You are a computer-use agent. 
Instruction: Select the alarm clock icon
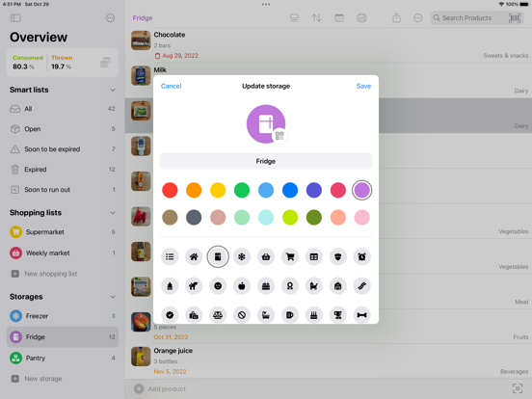tap(362, 256)
